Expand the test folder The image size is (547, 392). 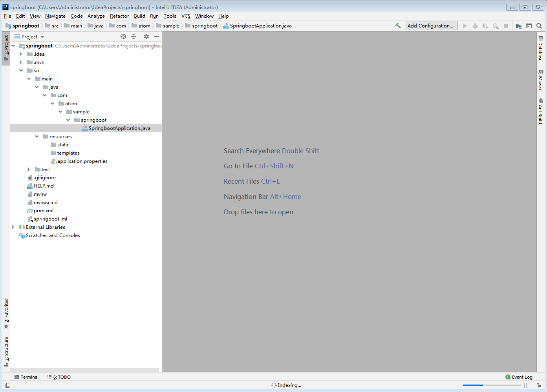[29, 170]
